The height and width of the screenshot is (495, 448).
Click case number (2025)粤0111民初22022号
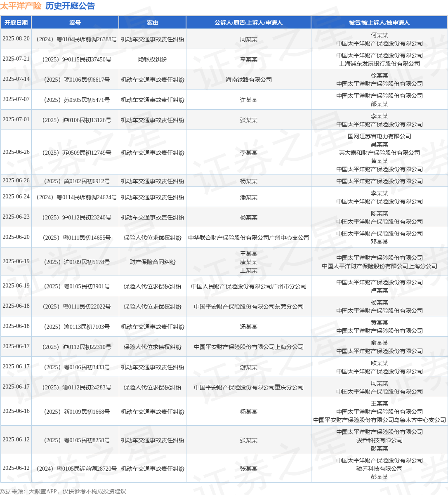click(75, 306)
